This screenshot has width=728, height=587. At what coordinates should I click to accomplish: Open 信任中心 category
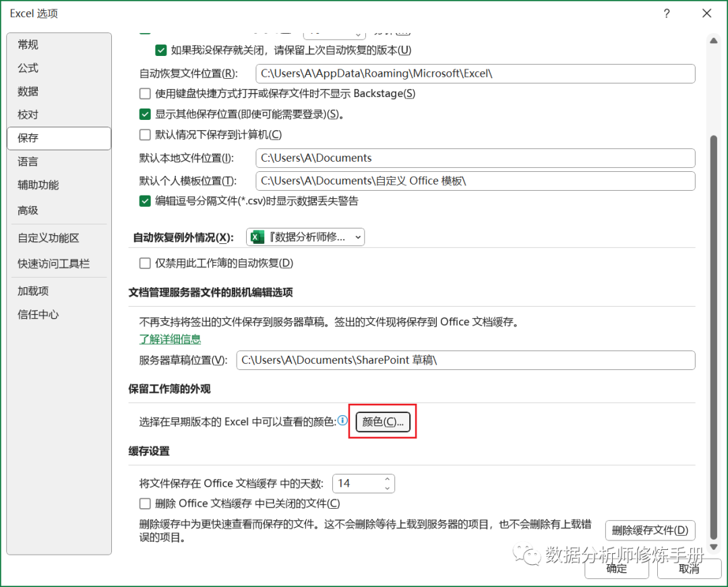coord(59,314)
